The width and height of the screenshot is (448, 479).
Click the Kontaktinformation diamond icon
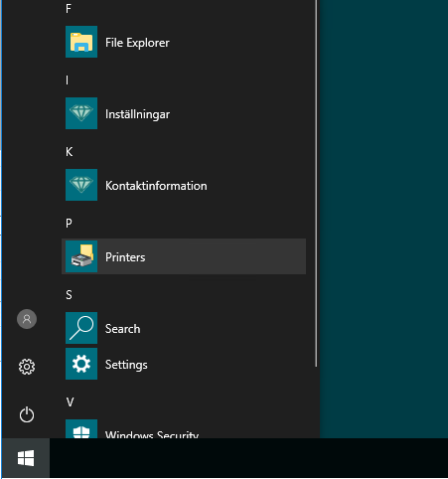[81, 185]
